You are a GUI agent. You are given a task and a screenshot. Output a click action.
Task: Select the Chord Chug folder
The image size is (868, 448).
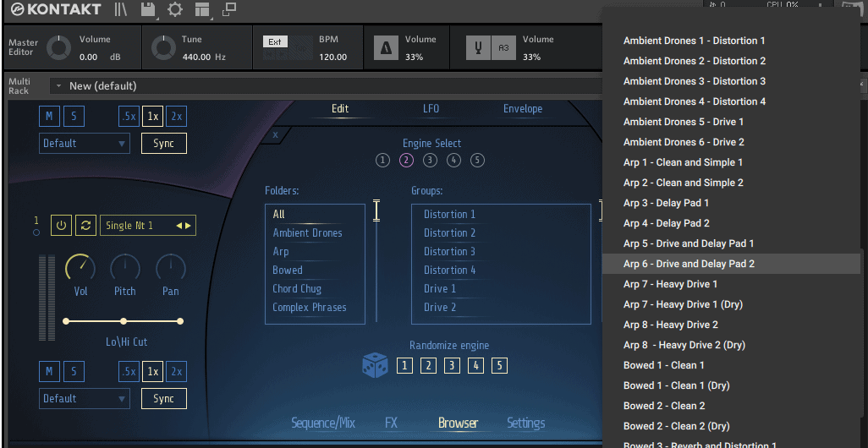pos(297,289)
